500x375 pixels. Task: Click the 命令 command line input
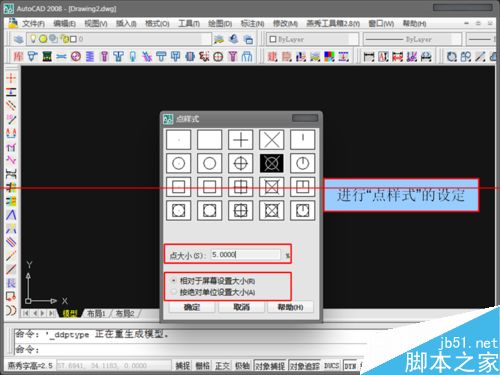[x=190, y=349]
